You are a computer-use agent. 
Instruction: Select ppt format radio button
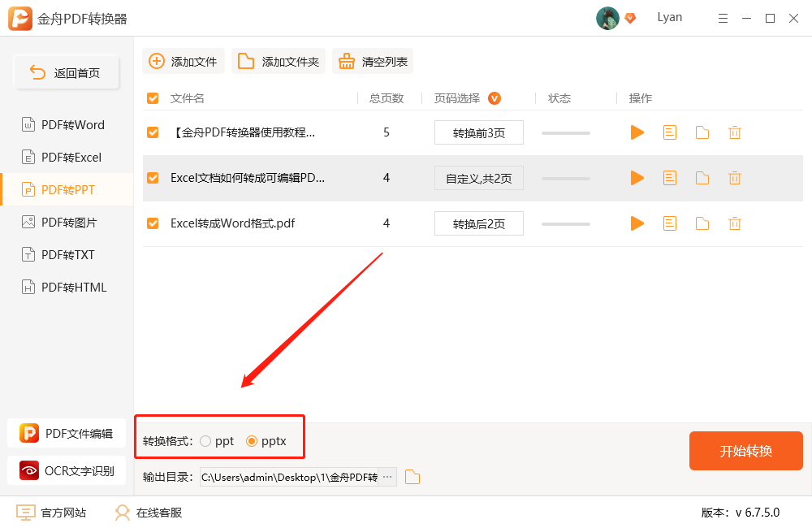(205, 441)
